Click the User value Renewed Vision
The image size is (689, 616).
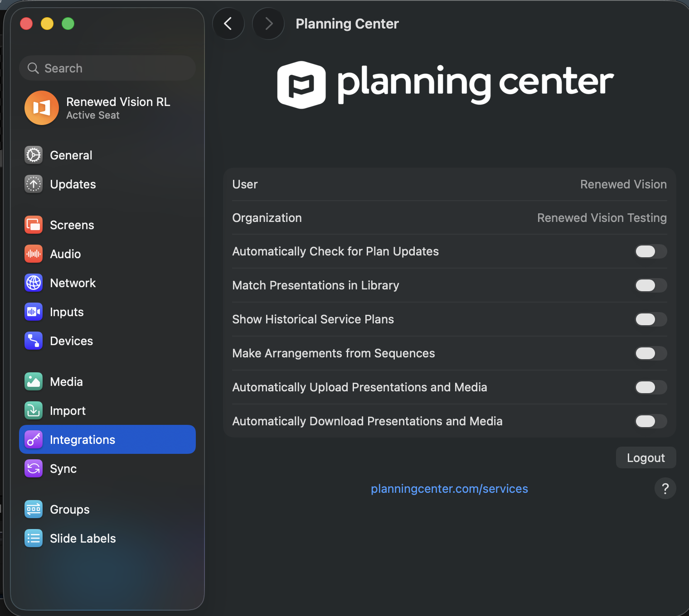point(623,184)
